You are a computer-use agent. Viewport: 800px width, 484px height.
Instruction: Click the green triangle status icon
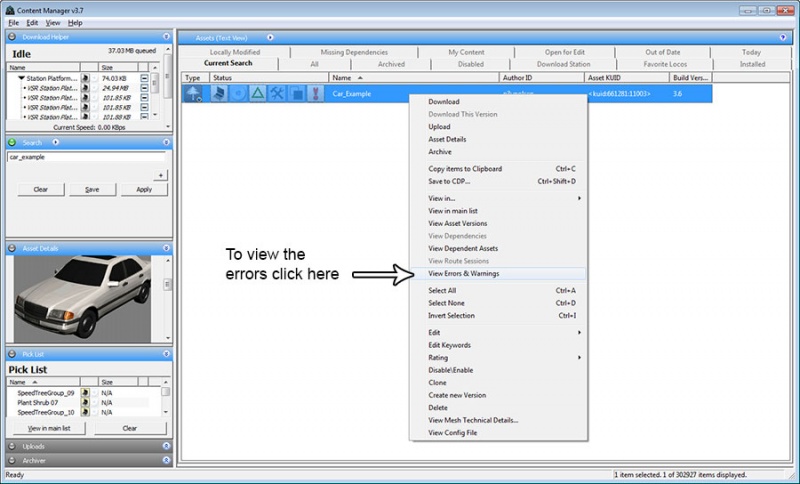point(258,94)
